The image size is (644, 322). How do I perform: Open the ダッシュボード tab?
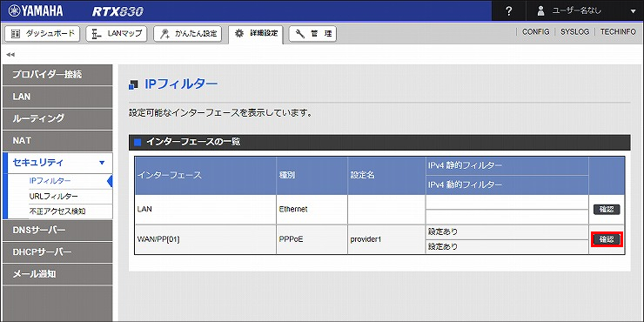click(42, 34)
